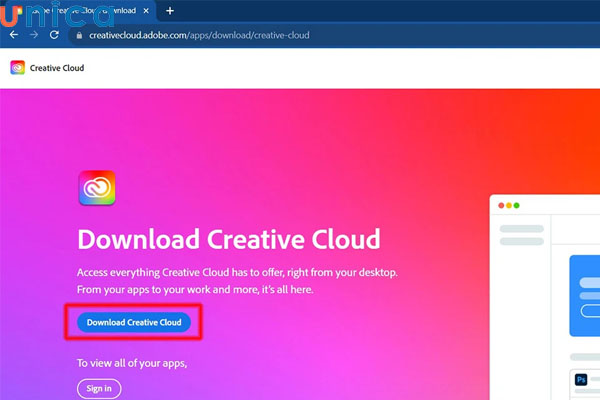Click the red dot in preview window

pyautogui.click(x=500, y=205)
